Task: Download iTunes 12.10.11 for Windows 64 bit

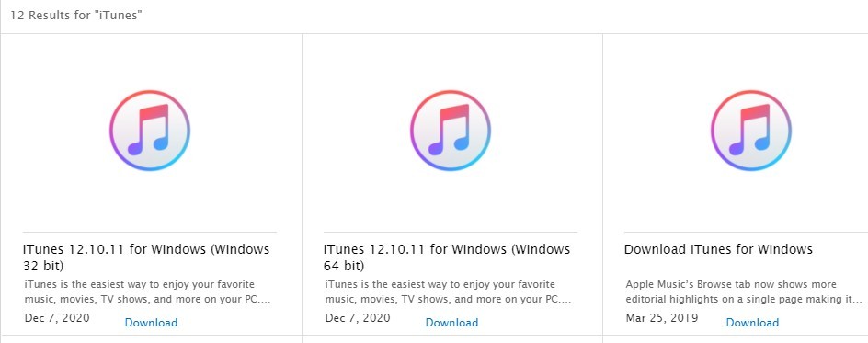Action: pyautogui.click(x=451, y=323)
